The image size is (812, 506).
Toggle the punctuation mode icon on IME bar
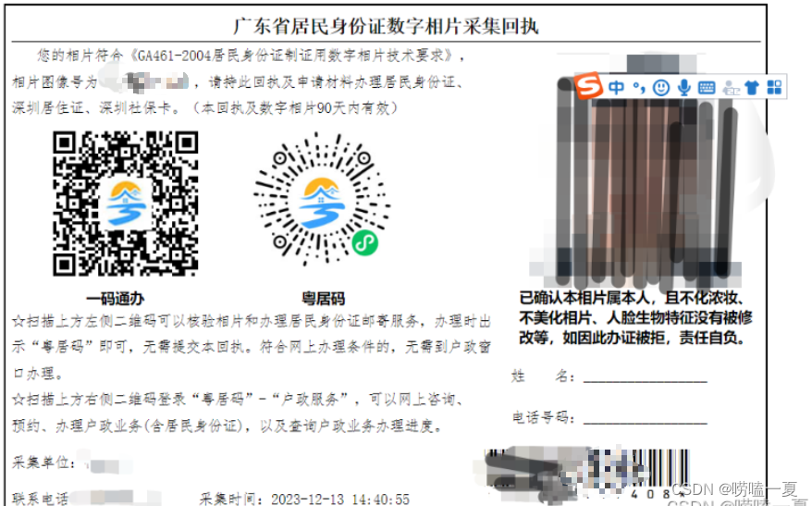[x=638, y=89]
